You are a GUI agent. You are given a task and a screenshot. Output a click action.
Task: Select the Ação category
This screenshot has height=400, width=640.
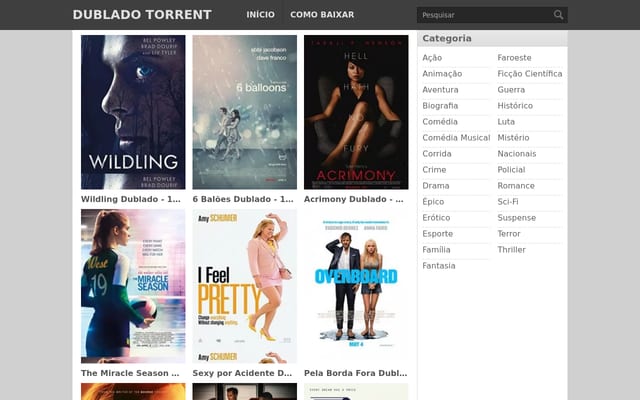pos(432,58)
